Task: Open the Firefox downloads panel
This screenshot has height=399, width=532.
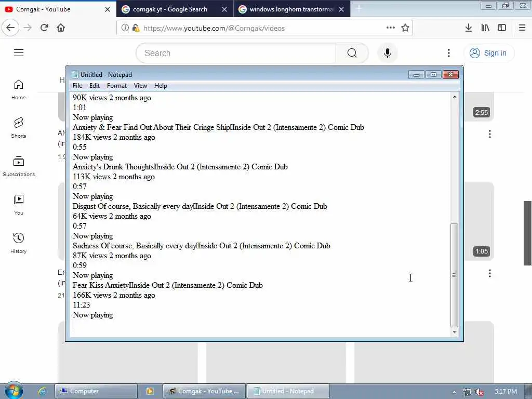Action: 469,28
